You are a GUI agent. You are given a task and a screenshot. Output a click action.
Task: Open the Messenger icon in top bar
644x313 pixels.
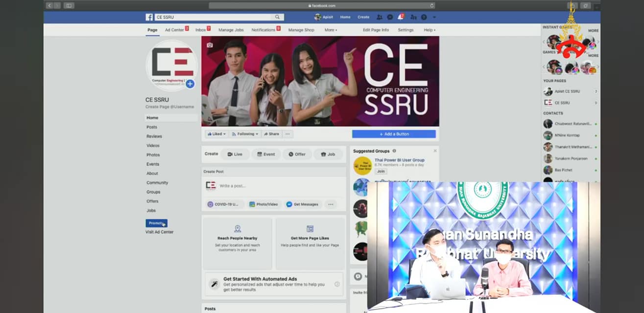point(390,17)
